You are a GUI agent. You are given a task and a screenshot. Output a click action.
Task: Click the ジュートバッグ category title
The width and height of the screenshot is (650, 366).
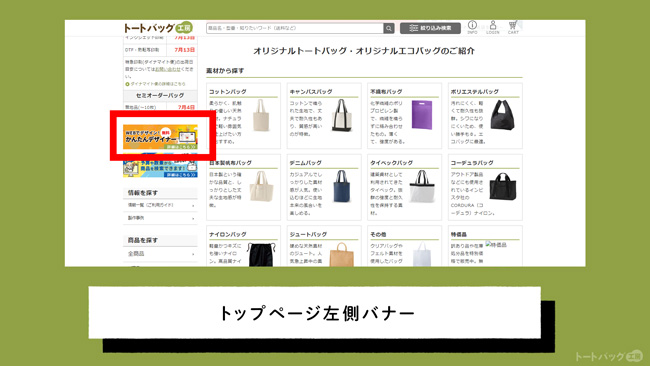[x=308, y=234]
